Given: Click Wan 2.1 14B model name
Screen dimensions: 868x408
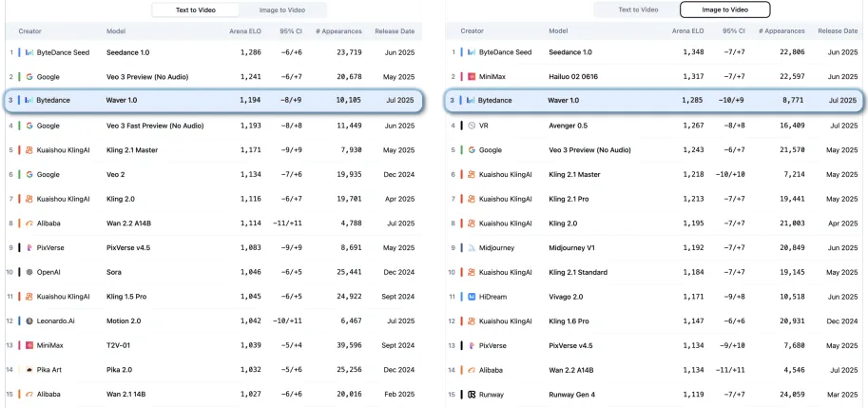Looking at the screenshot, I should tap(125, 394).
